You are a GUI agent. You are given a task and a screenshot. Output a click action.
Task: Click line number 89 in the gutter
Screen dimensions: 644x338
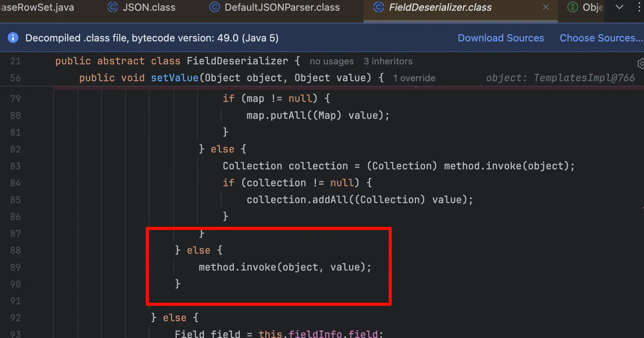[x=15, y=267]
